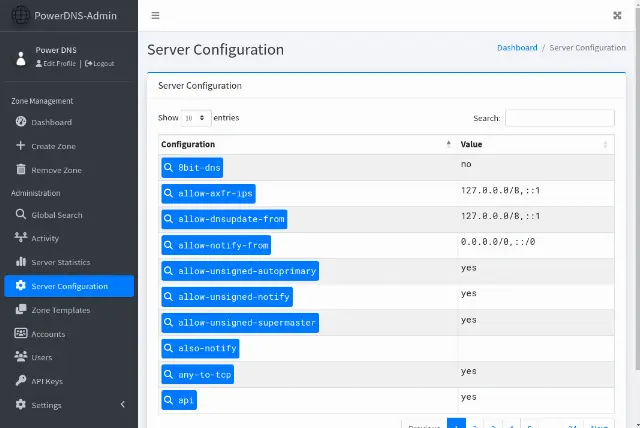The image size is (640, 428).
Task: Select allow-axfr-ips value '127.0.0.0/8,::1'
Action: [x=500, y=190]
